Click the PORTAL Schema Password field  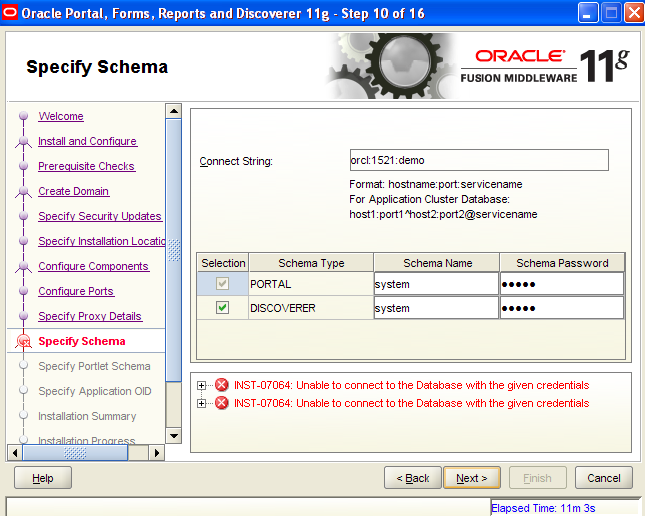[x=562, y=284]
